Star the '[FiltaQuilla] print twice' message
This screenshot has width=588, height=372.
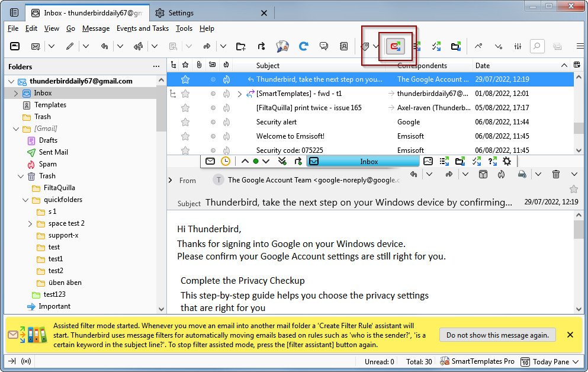(185, 108)
